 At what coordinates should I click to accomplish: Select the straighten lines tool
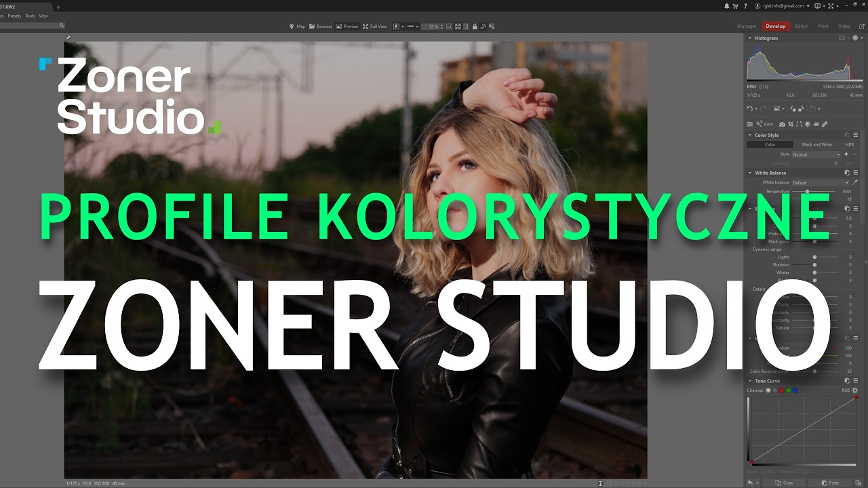(x=799, y=124)
